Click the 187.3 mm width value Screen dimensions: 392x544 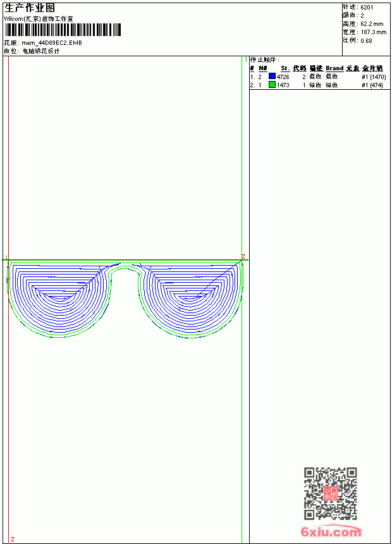click(x=374, y=32)
